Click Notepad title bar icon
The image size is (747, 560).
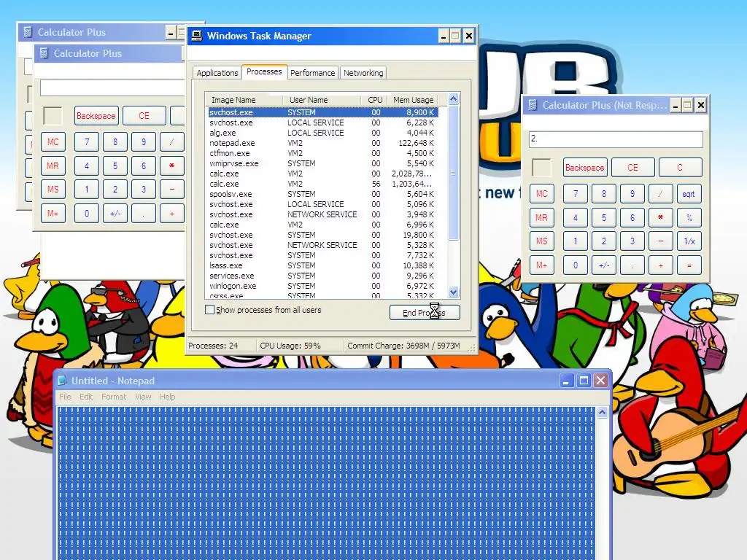[x=62, y=381]
